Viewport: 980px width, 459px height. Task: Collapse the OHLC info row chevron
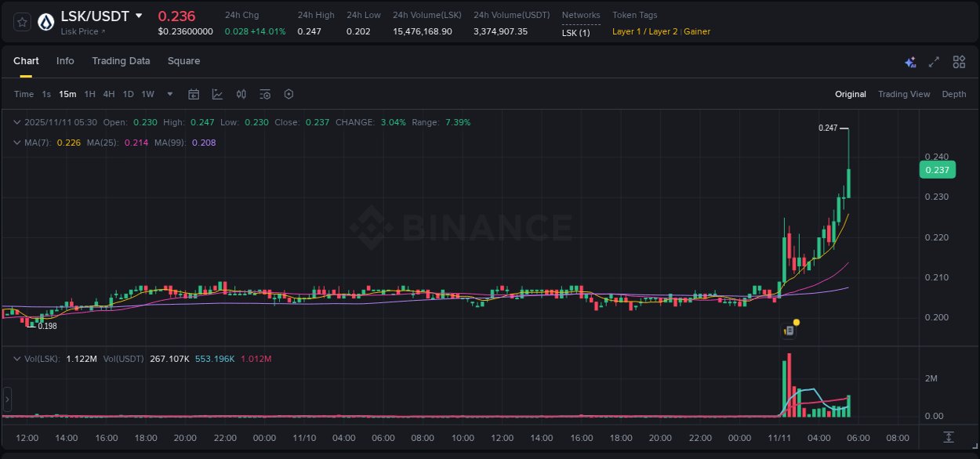point(16,122)
